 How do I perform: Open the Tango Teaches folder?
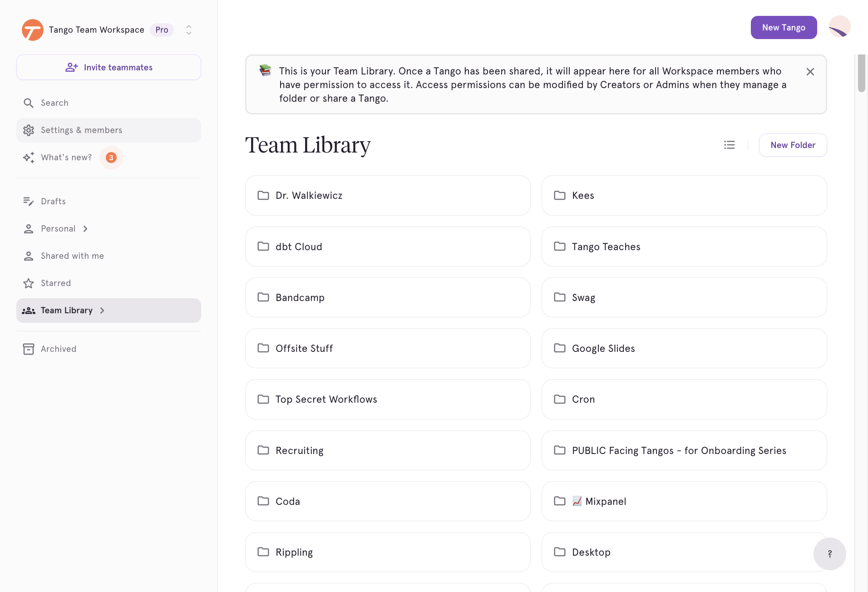[684, 247]
